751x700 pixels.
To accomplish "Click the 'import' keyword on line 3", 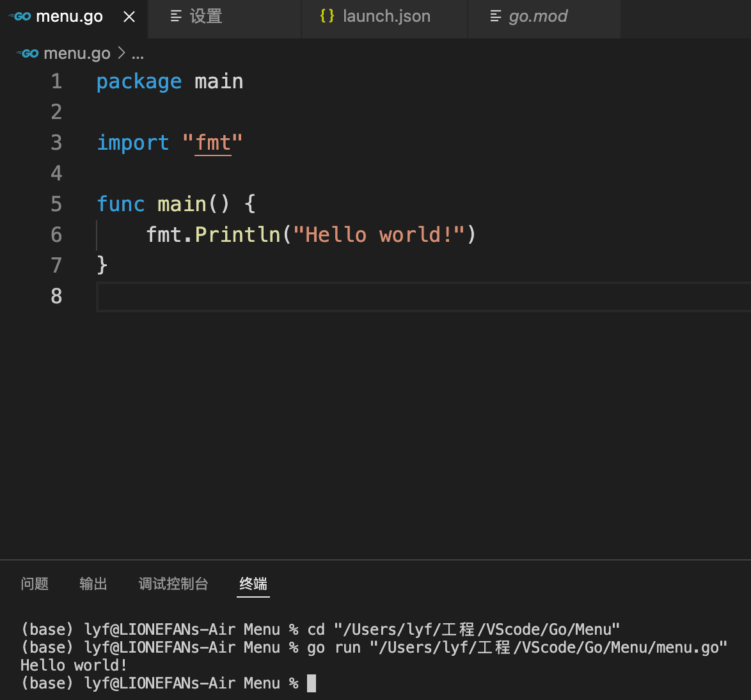I will [x=132, y=143].
